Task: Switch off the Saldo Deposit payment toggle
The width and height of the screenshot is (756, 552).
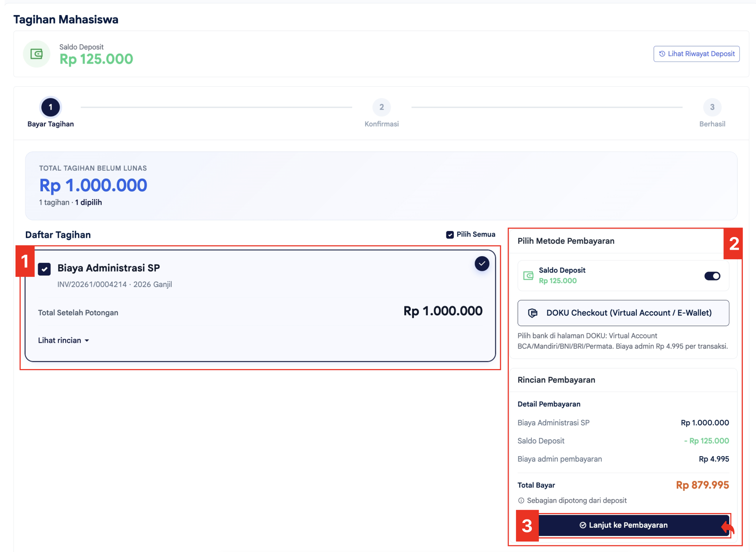Action: [712, 276]
